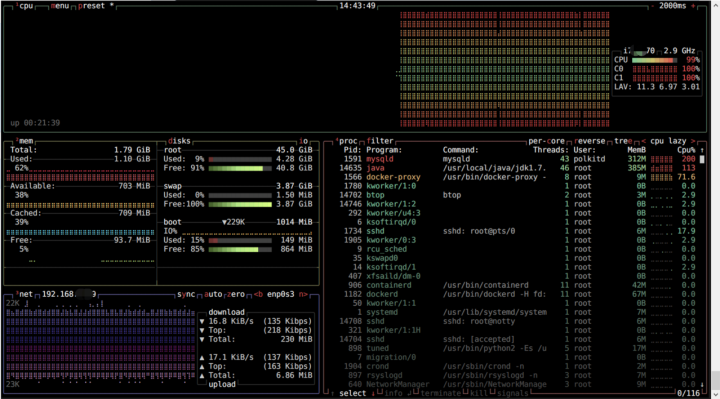Click the cpu box title

point(25,6)
